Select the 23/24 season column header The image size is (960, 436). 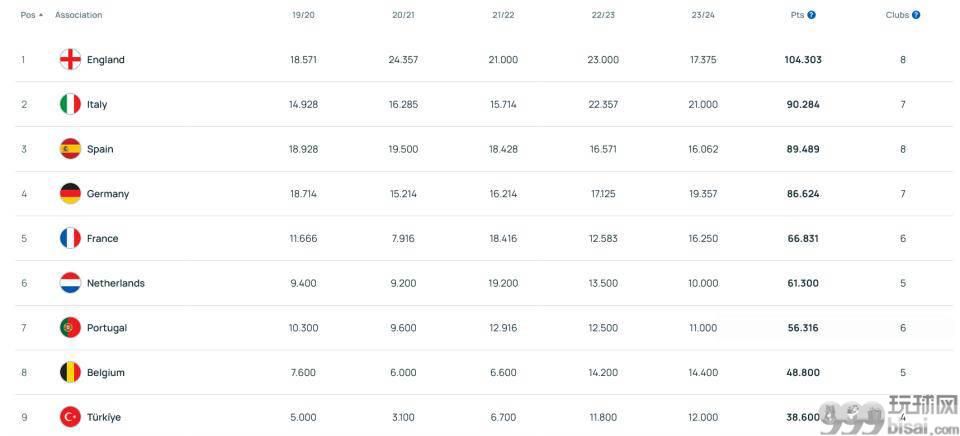(x=703, y=15)
